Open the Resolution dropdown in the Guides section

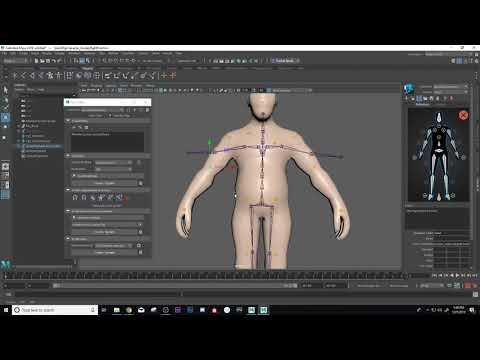click(x=113, y=169)
